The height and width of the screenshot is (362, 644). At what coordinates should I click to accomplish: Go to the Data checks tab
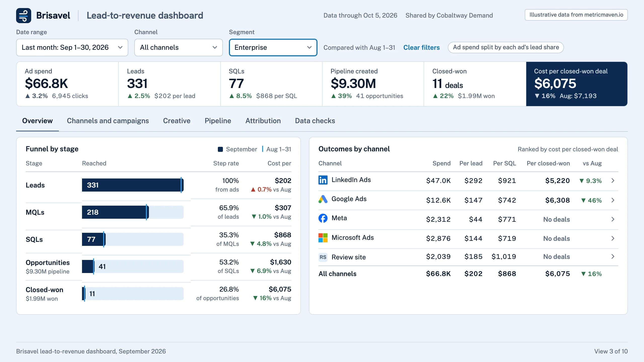[x=315, y=121]
